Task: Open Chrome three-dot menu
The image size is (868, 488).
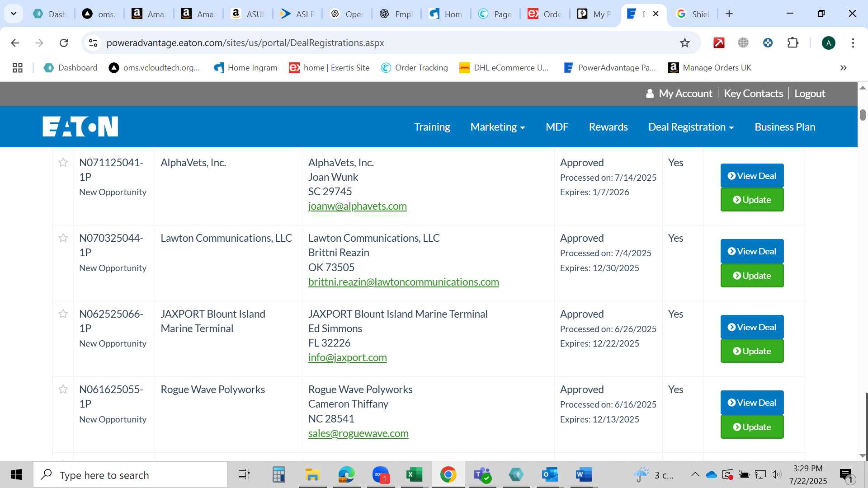Action: point(853,43)
